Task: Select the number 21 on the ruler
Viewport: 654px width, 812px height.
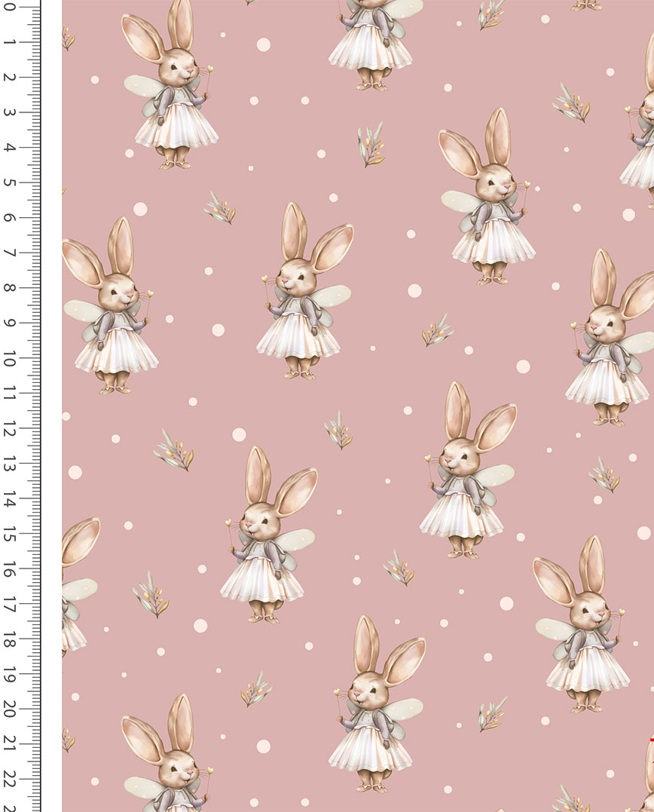Action: 9,745
